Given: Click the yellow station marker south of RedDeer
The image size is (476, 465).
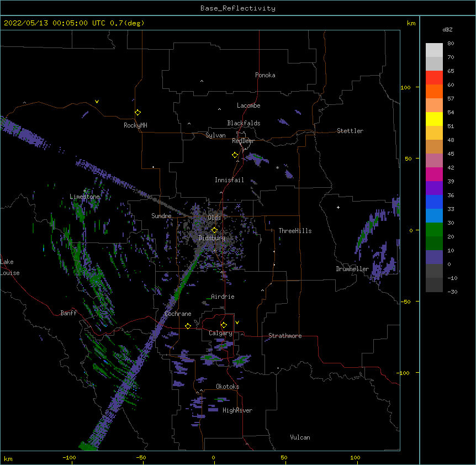Looking at the screenshot, I should (x=235, y=155).
